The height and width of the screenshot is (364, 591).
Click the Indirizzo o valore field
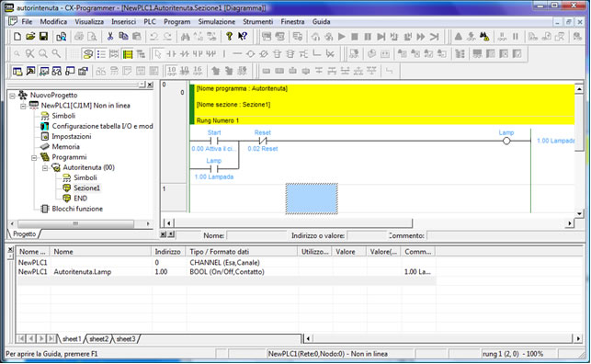click(367, 236)
